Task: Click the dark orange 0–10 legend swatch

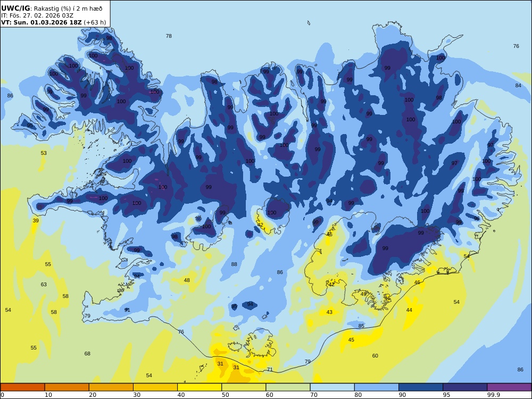Action: [22, 387]
